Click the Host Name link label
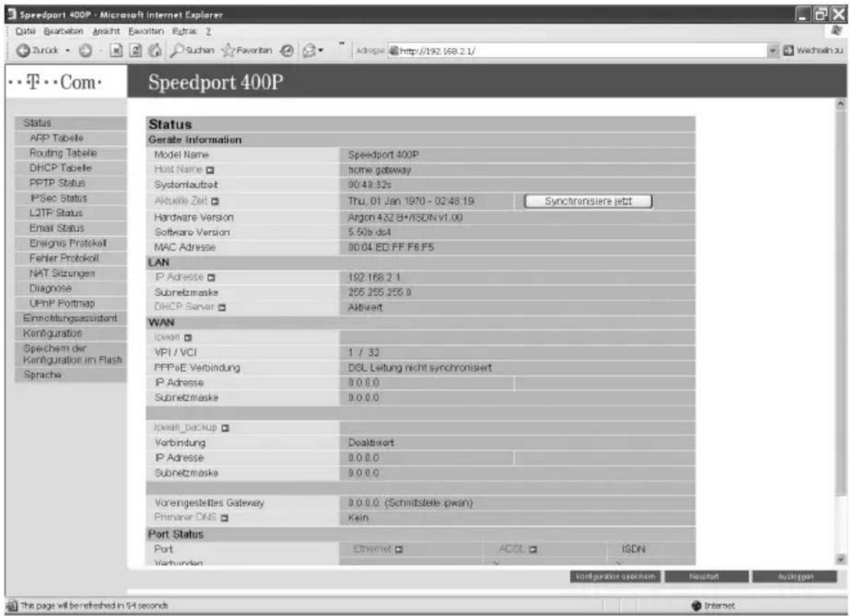Viewport: 850px width, 616px height. click(178, 169)
